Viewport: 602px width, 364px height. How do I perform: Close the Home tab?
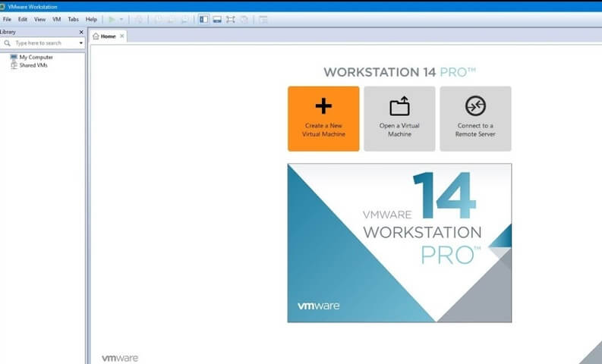pos(121,36)
